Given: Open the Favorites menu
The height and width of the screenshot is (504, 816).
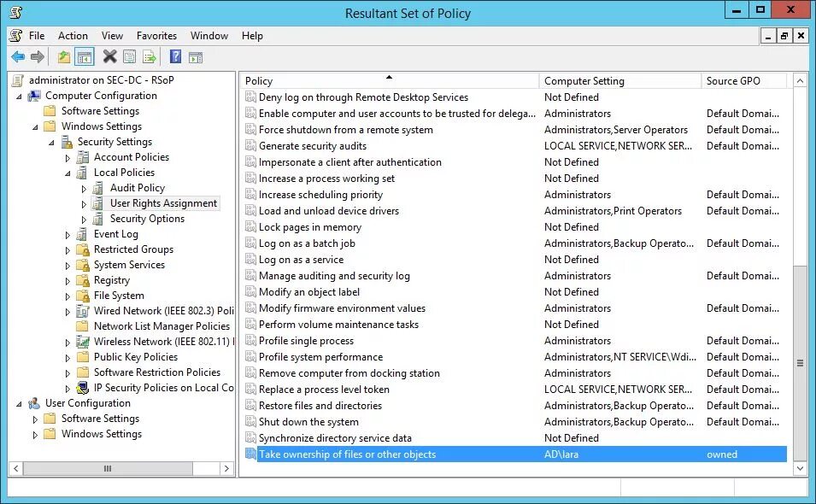Looking at the screenshot, I should pos(156,35).
